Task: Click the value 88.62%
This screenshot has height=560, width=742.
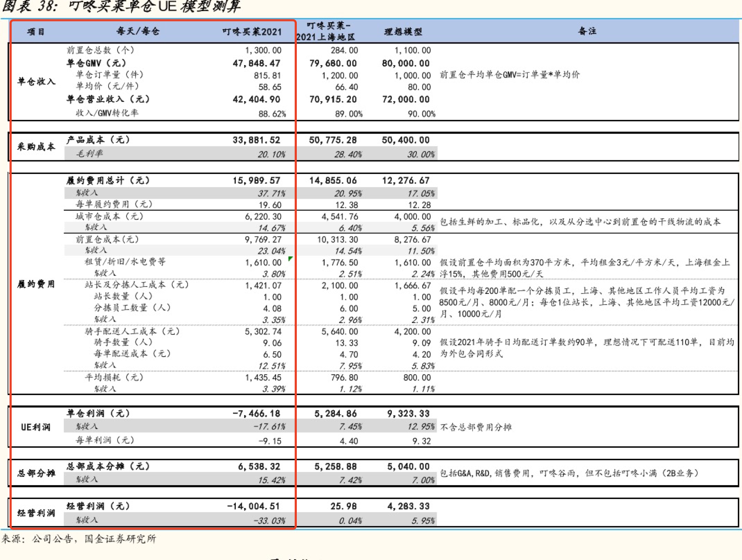Action: click(x=272, y=114)
